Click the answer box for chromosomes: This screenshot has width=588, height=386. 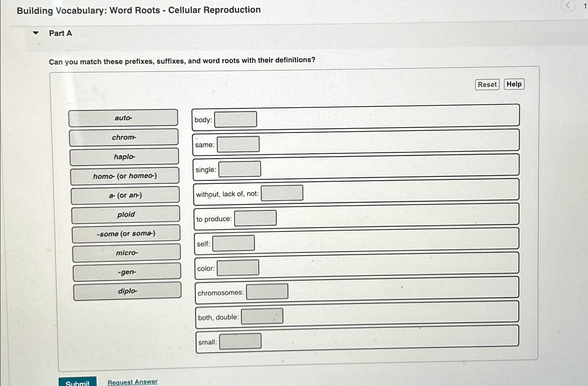tap(267, 291)
